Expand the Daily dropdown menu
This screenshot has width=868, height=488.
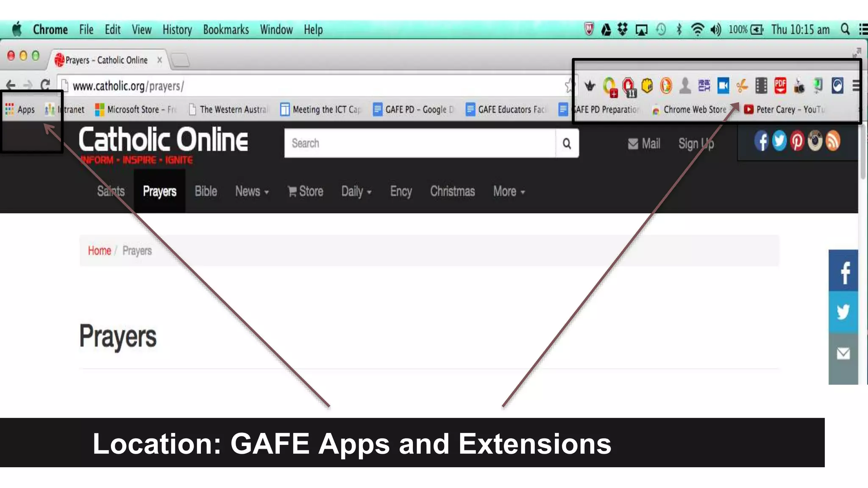tap(356, 191)
